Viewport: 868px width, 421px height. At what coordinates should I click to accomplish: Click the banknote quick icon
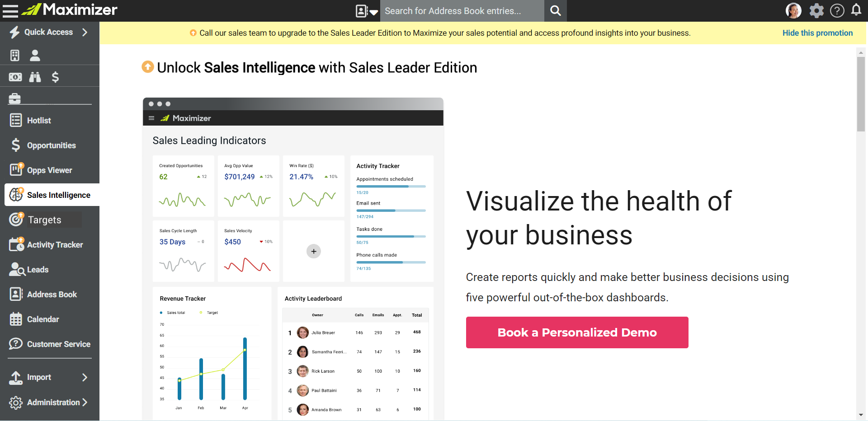(x=15, y=77)
